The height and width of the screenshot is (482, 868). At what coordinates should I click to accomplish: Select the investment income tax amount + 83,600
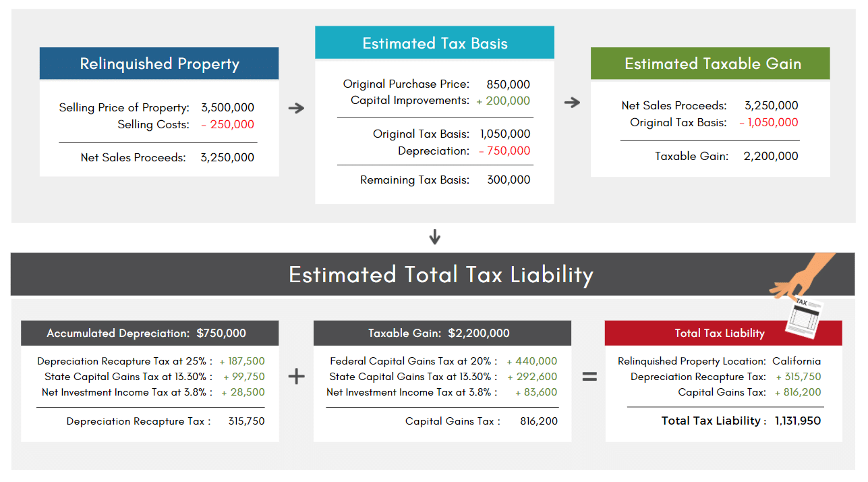tap(537, 392)
